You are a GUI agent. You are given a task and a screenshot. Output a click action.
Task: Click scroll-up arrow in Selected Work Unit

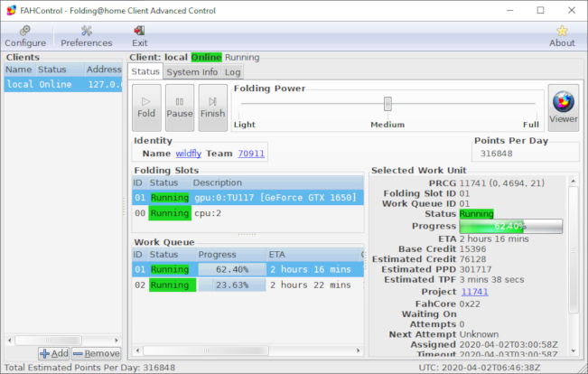573,182
